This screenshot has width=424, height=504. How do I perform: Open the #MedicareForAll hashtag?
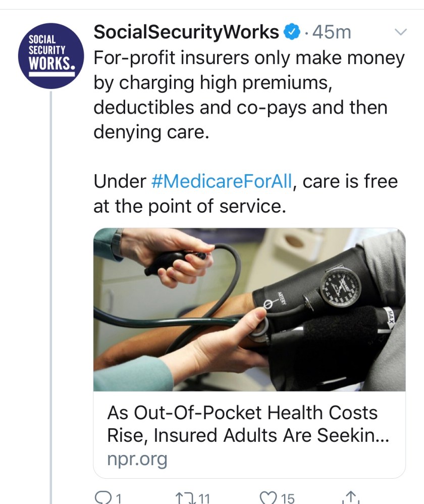tap(222, 182)
